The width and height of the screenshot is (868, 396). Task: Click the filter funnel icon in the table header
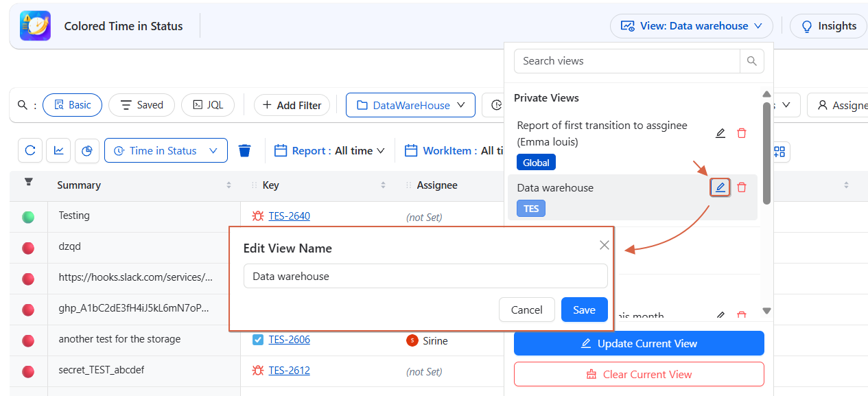[x=28, y=182]
